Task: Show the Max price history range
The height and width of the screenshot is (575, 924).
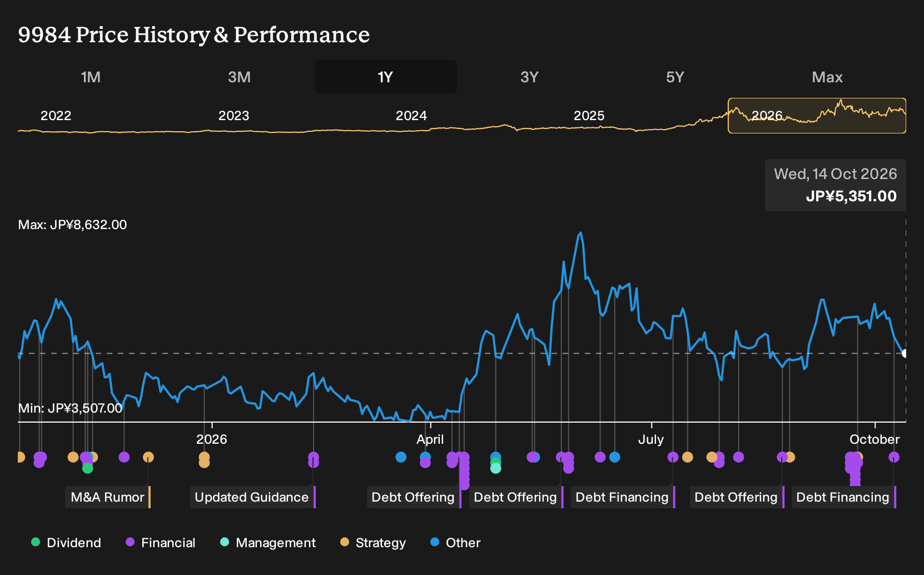Action: pos(827,77)
